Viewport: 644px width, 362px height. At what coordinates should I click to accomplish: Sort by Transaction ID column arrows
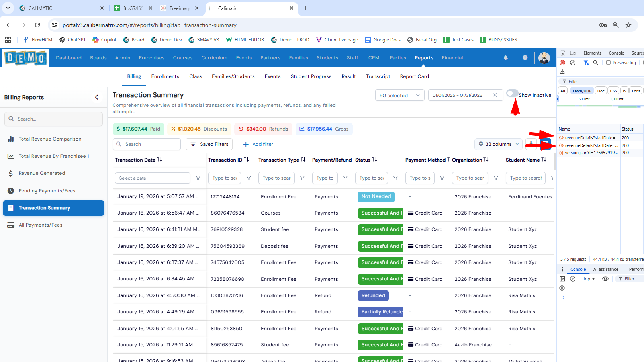(246, 160)
